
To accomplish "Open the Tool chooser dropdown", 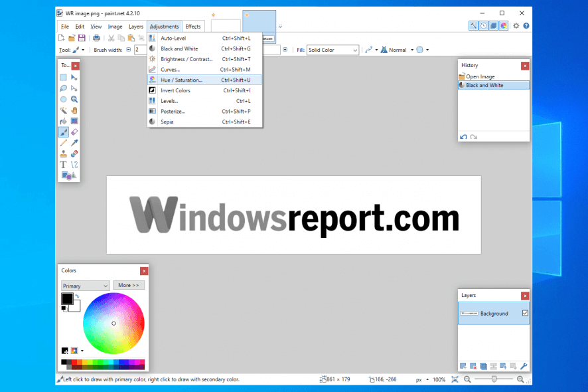I will [83, 50].
